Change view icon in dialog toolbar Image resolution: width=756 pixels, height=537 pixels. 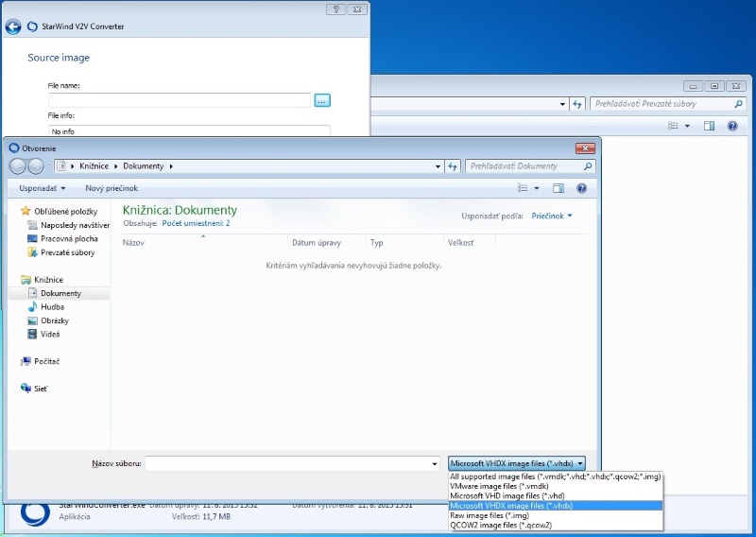523,188
